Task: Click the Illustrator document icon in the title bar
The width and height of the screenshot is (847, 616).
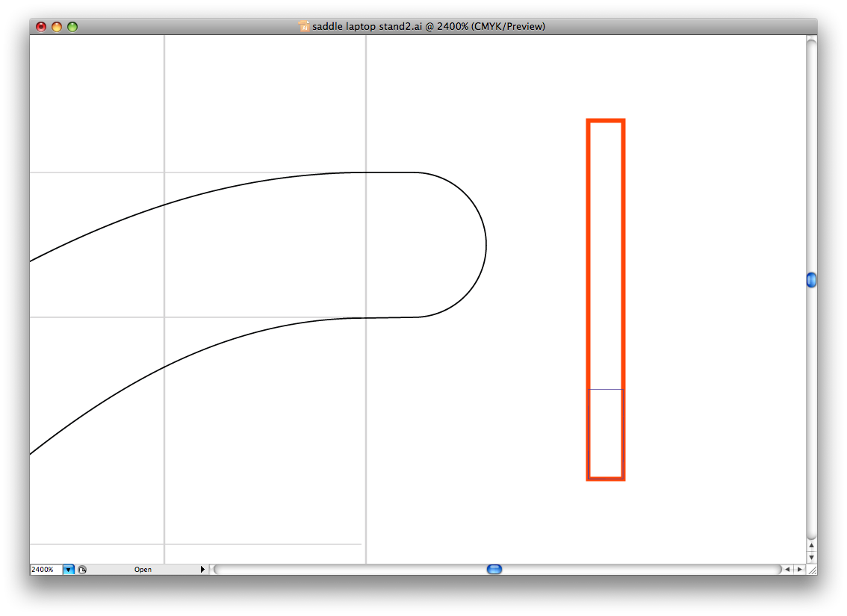Action: (303, 26)
